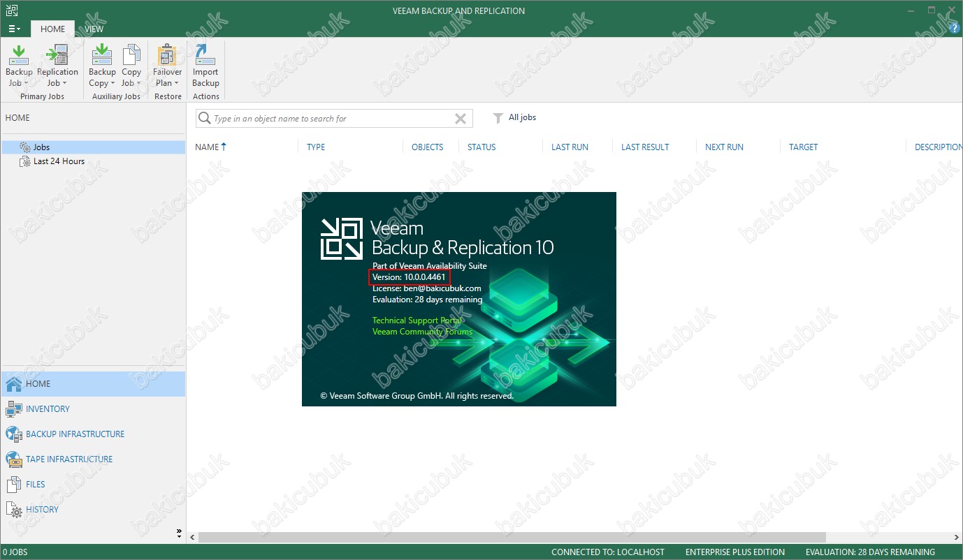Click 'Version: 10.0.0.4461' in splash
Screen dimensions: 963x560
point(409,277)
